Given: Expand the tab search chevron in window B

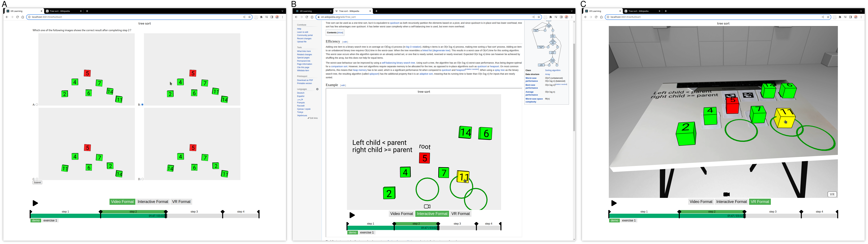Looking at the screenshot, I should click(571, 11).
